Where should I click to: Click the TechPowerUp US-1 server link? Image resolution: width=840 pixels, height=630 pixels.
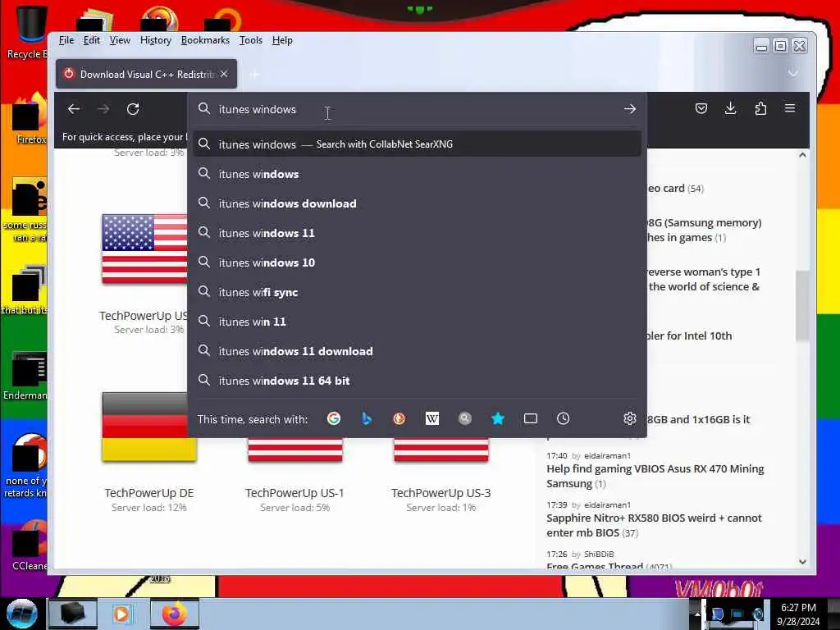[x=294, y=493]
